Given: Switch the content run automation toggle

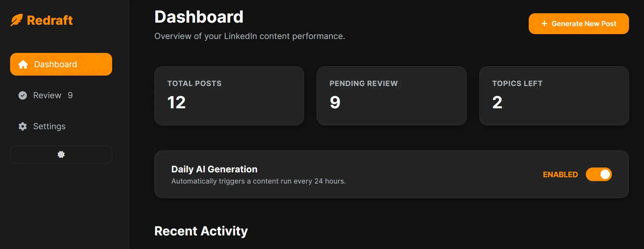Looking at the screenshot, I should coord(599,174).
